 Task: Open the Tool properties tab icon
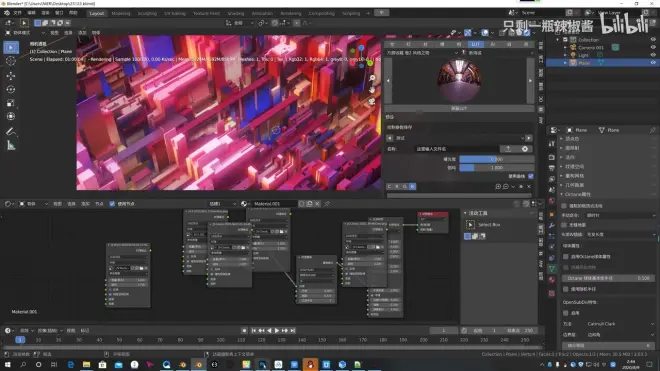(x=552, y=144)
